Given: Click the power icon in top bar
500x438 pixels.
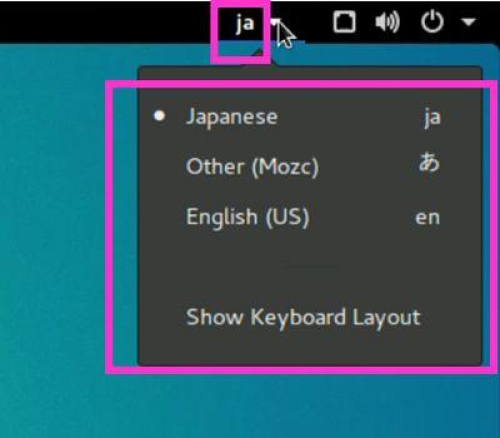Looking at the screenshot, I should (432, 21).
